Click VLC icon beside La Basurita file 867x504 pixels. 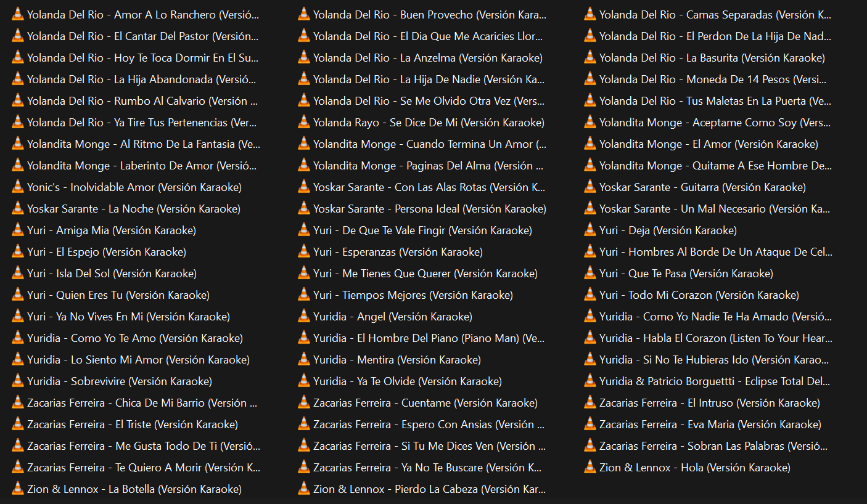tap(590, 57)
